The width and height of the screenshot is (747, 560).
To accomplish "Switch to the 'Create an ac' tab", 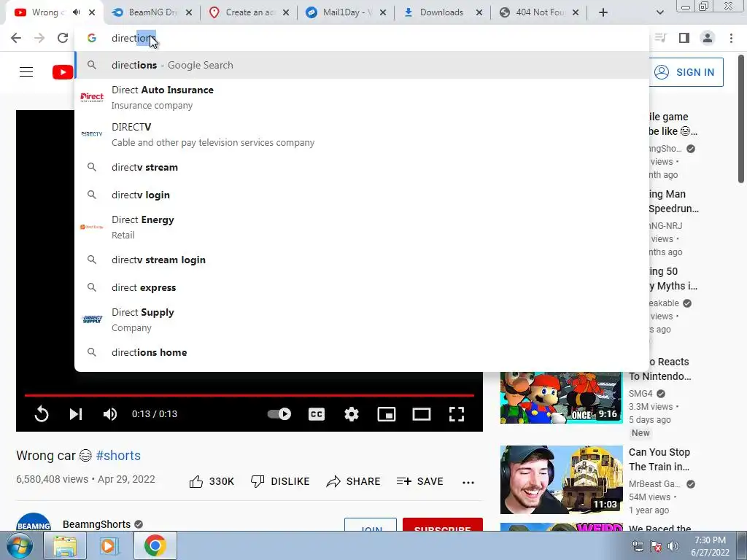I will [x=249, y=12].
